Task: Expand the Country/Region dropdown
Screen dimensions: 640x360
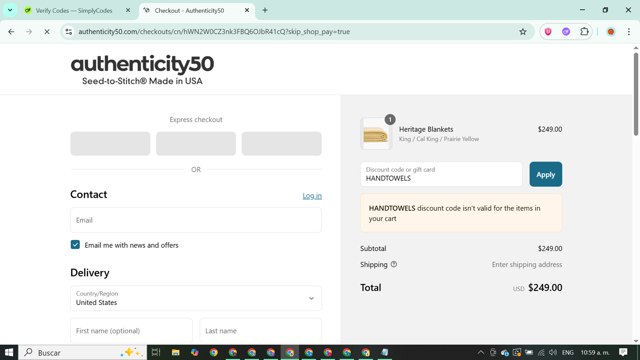Action: pyautogui.click(x=196, y=298)
